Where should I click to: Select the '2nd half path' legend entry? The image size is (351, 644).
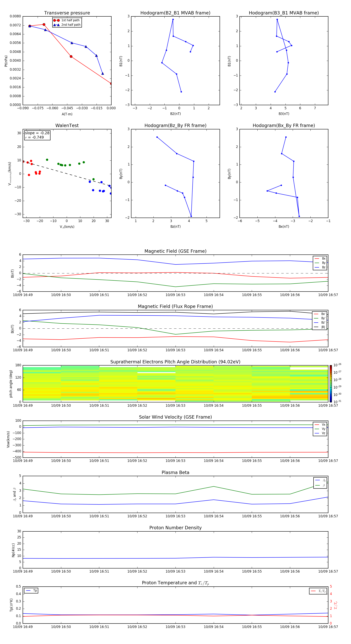click(x=67, y=25)
